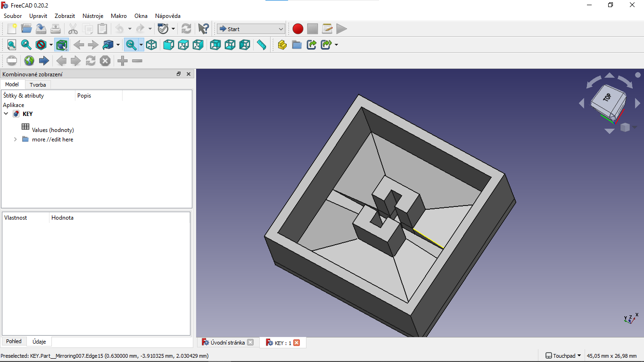Open the macros dialog notepad icon
This screenshot has width=644, height=362.
327,29
